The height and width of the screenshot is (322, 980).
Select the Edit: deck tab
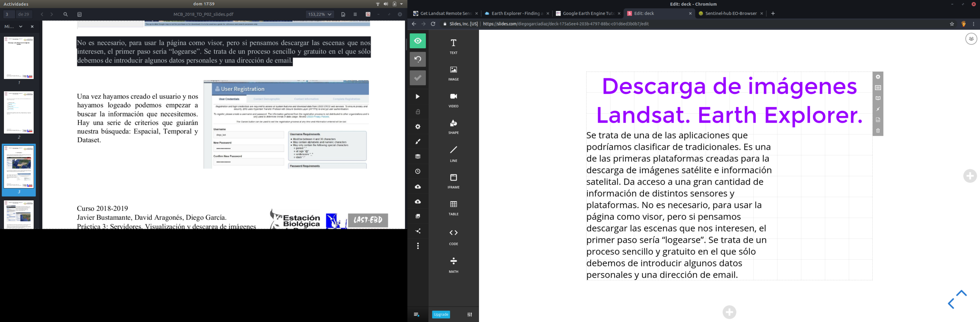659,13
